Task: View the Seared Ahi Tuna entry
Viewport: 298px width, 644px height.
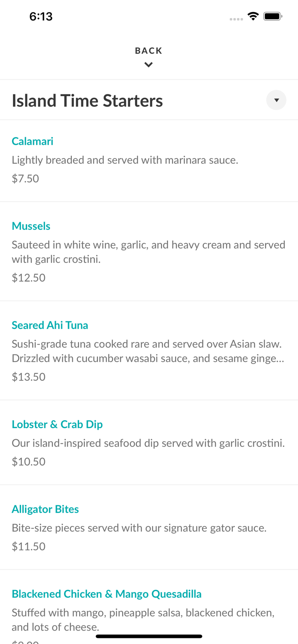Action: click(x=50, y=325)
